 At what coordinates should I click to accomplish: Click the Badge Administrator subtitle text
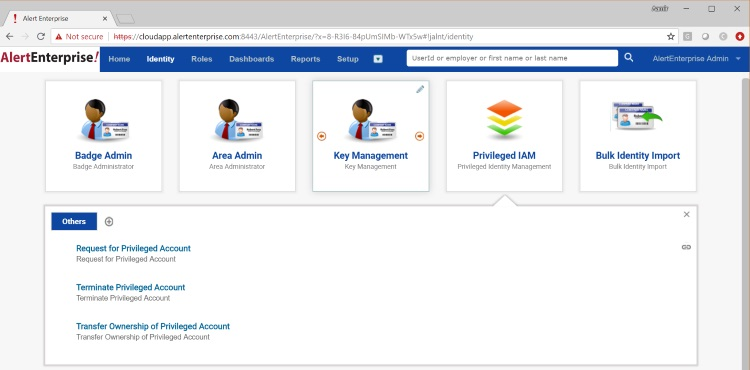point(103,167)
